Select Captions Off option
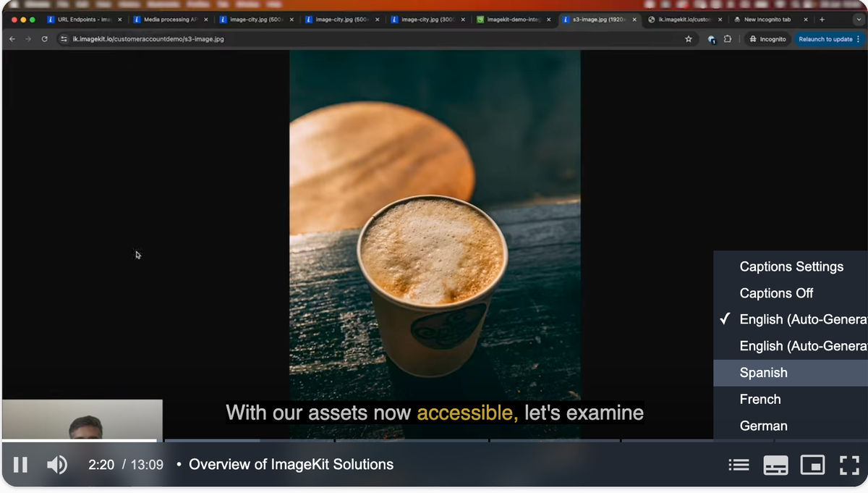Viewport: 868px width, 493px height. point(791,293)
